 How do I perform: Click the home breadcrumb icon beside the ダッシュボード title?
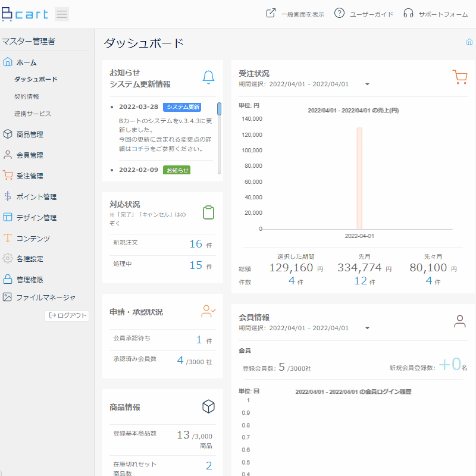point(469,42)
